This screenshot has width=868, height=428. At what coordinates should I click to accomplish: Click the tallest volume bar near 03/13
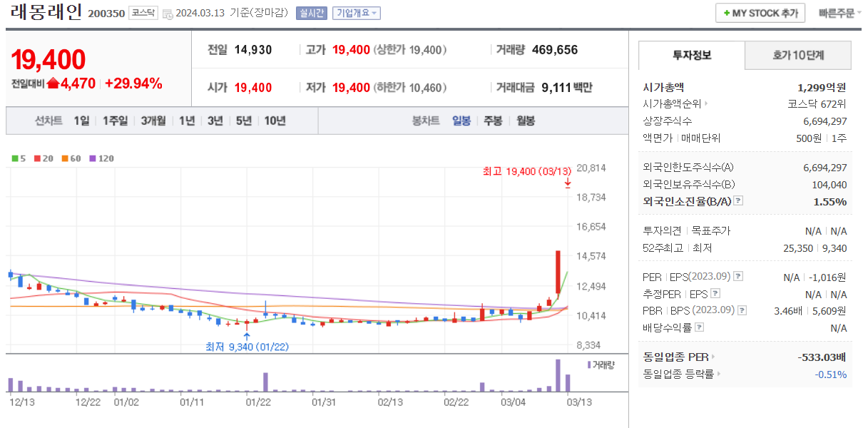[x=558, y=376]
